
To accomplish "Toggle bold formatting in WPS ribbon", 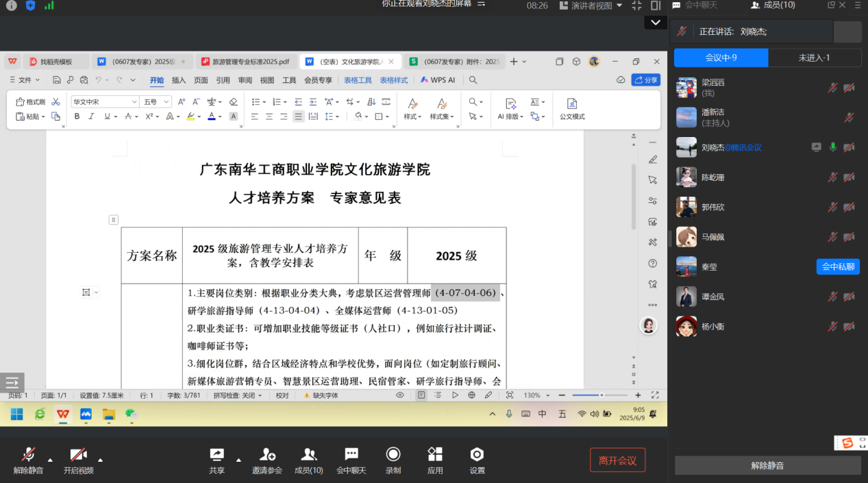I will (x=77, y=116).
